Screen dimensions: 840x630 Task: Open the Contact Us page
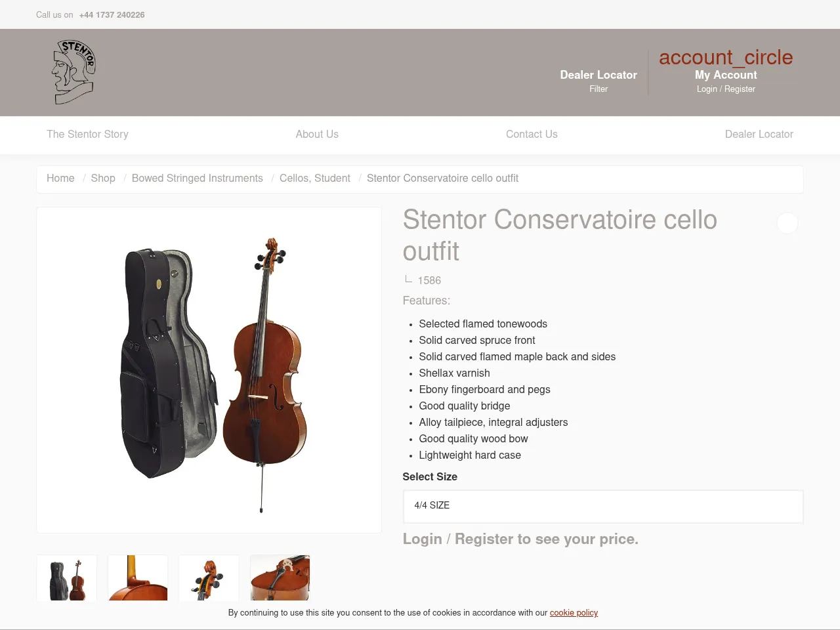pyautogui.click(x=532, y=135)
